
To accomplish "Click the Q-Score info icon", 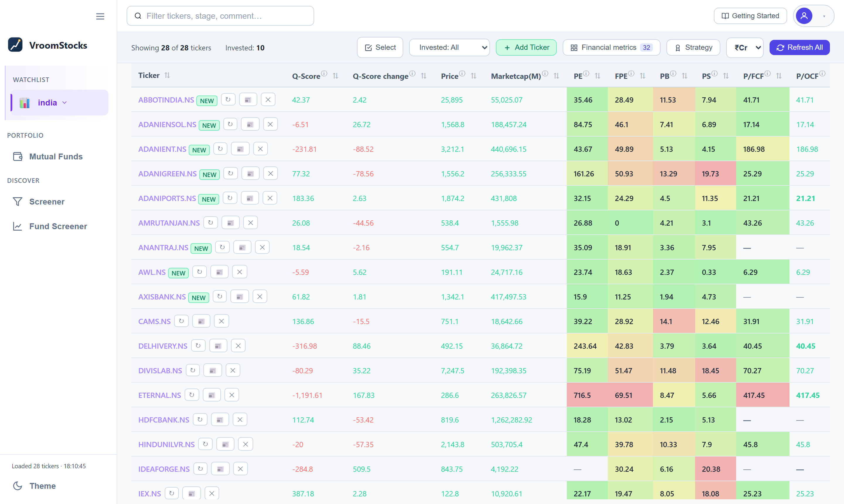I will tap(324, 73).
